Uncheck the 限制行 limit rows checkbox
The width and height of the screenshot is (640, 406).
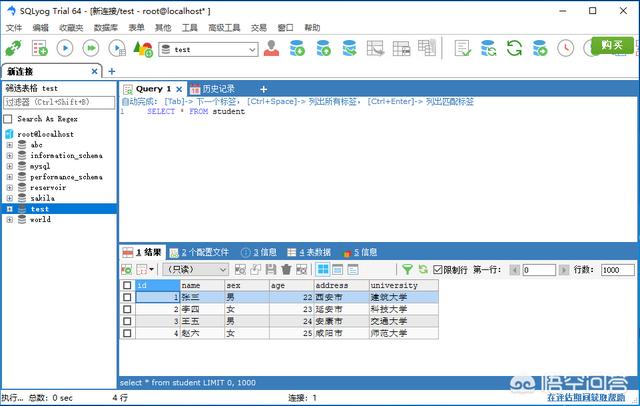438,270
